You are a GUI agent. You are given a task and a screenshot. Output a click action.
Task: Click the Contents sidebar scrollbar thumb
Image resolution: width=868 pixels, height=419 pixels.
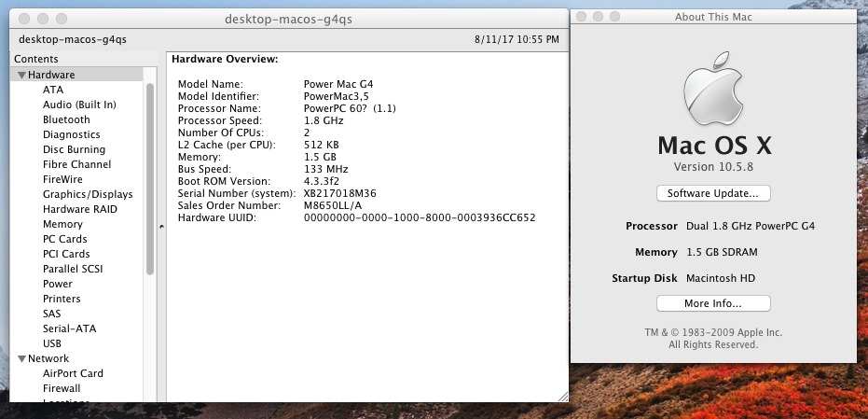point(150,178)
